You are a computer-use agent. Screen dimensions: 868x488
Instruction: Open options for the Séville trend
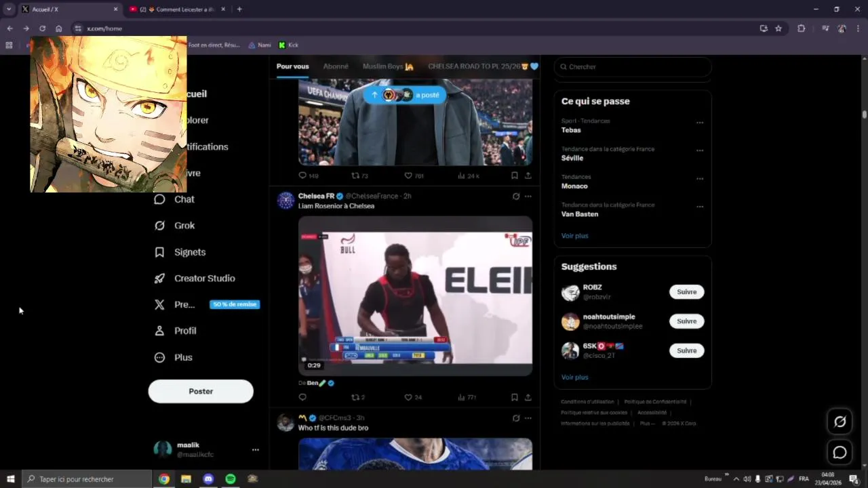700,150
